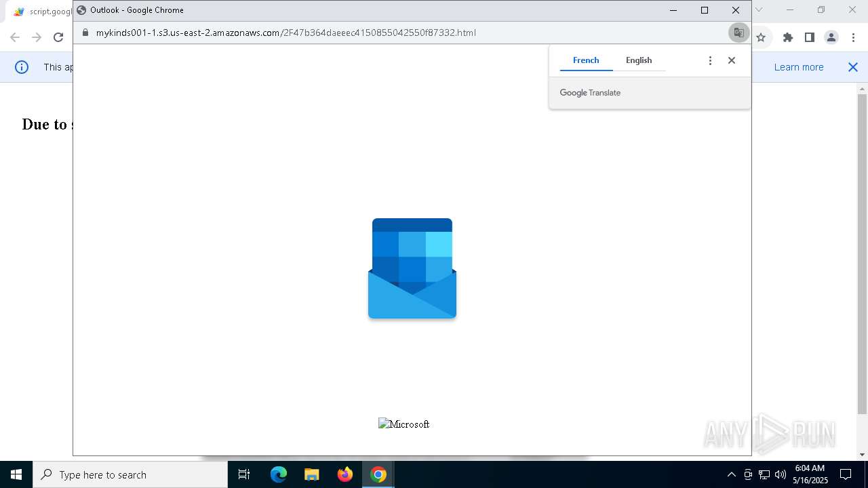Screen dimensions: 868x488
Task: Click the Google Translate icon in address bar
Action: pyautogui.click(x=738, y=33)
